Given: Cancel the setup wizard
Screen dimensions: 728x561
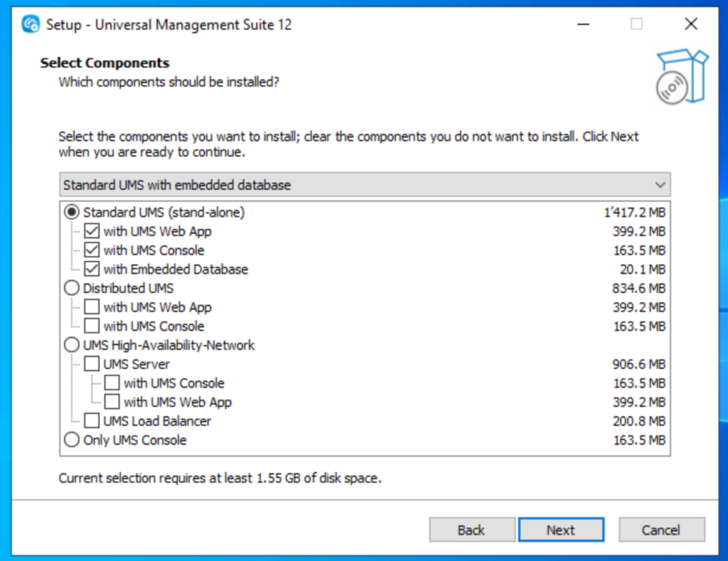Looking at the screenshot, I should point(661,530).
